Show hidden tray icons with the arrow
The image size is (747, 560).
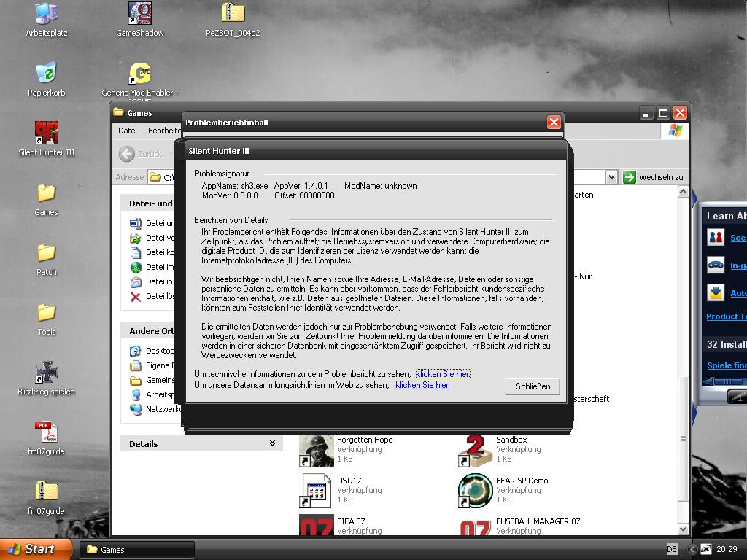(x=692, y=549)
